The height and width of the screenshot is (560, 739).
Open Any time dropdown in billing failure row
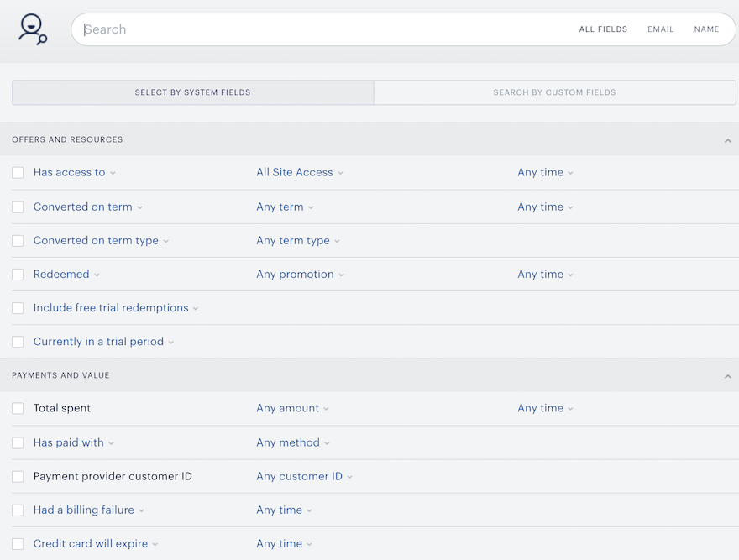pyautogui.click(x=284, y=510)
